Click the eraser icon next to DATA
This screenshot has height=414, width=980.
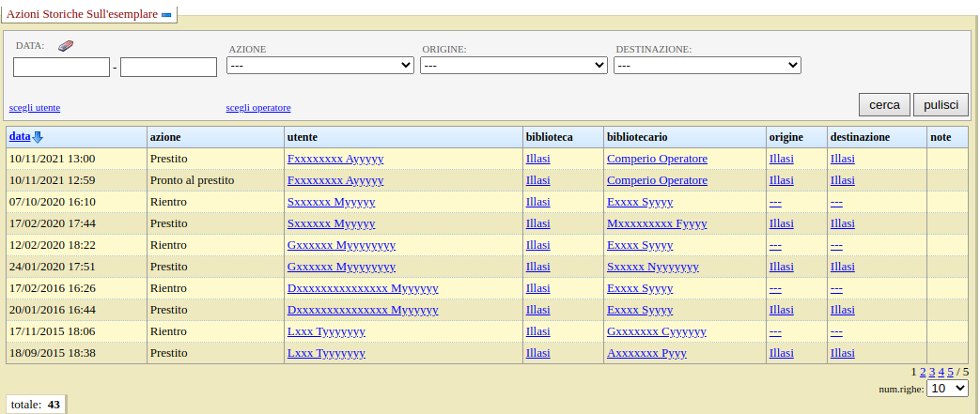click(65, 45)
